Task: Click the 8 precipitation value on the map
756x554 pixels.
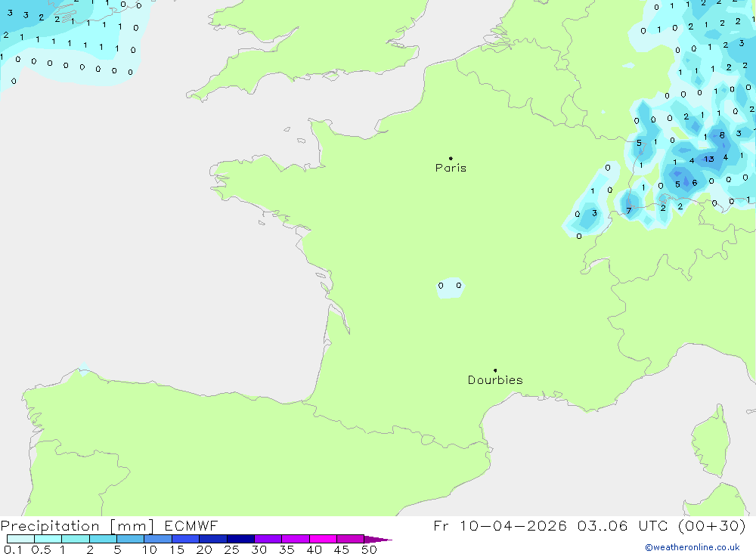Action: click(722, 135)
